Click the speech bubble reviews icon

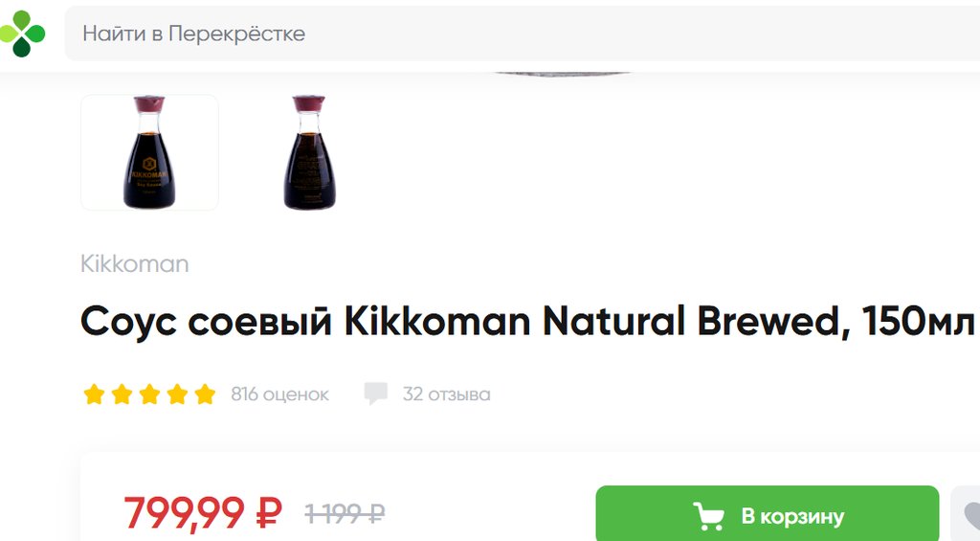(x=375, y=394)
